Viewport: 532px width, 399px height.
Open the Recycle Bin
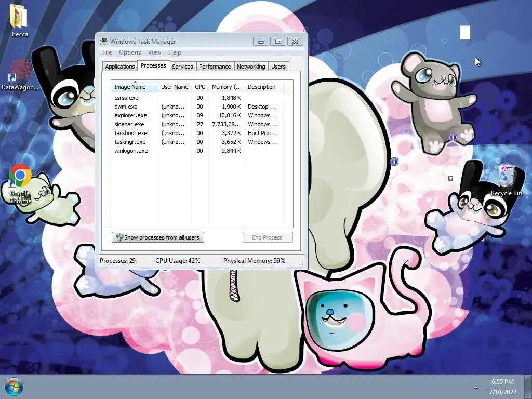507,180
